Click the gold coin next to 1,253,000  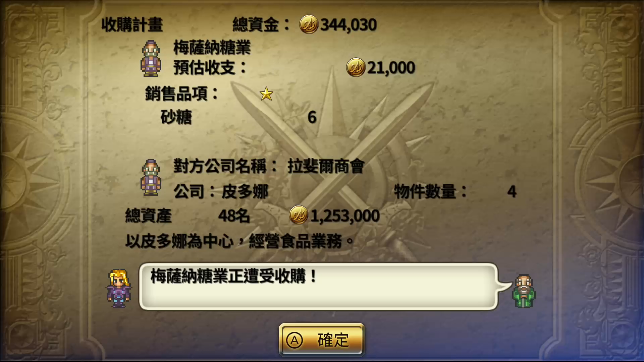(x=299, y=215)
